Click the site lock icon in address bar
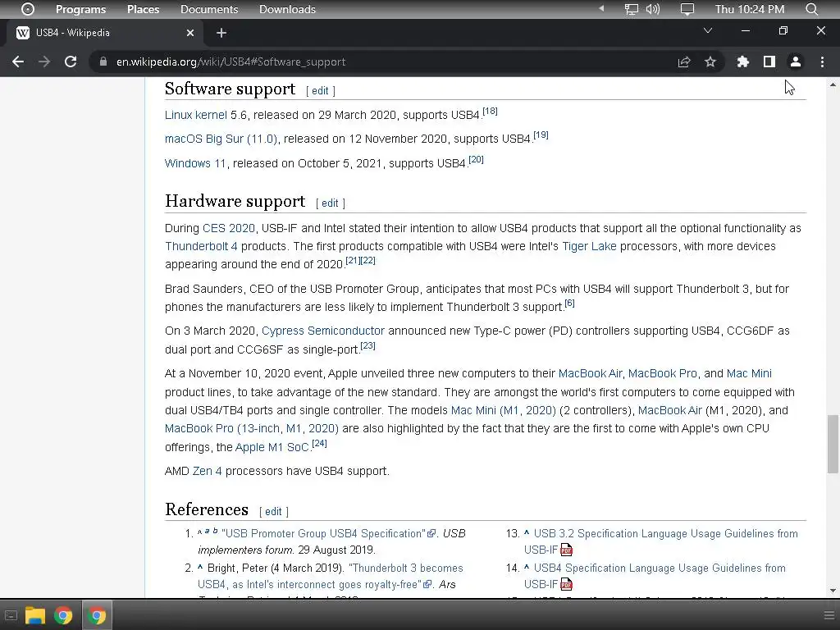840x630 pixels. 103,62
